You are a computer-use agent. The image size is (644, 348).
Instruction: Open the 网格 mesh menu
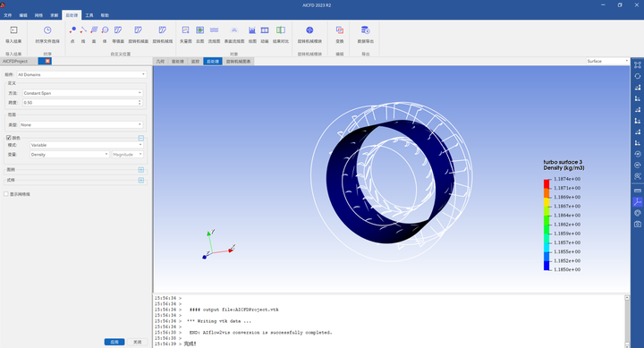(x=38, y=15)
